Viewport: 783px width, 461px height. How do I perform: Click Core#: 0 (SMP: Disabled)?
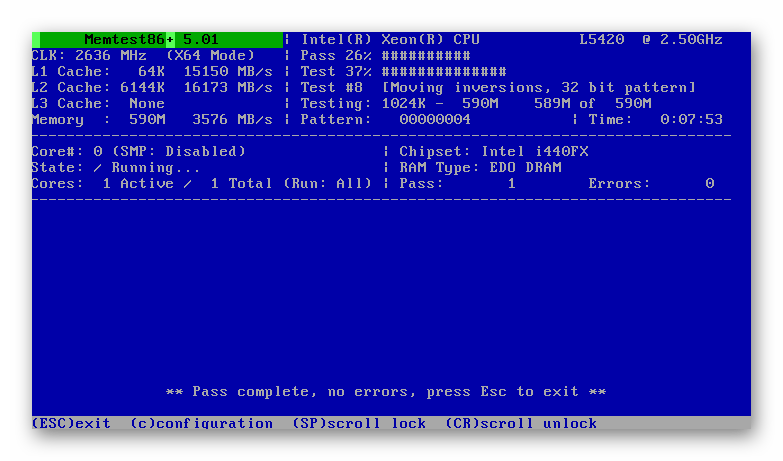coord(138,151)
